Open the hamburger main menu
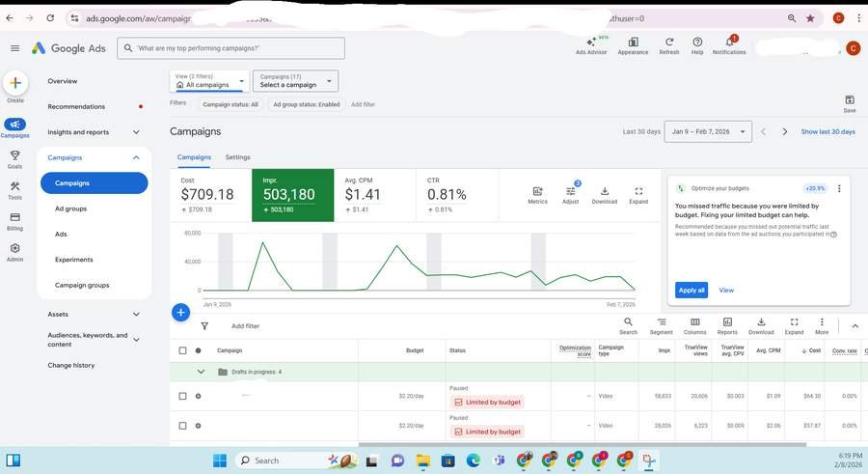This screenshot has height=474, width=868. pos(14,48)
